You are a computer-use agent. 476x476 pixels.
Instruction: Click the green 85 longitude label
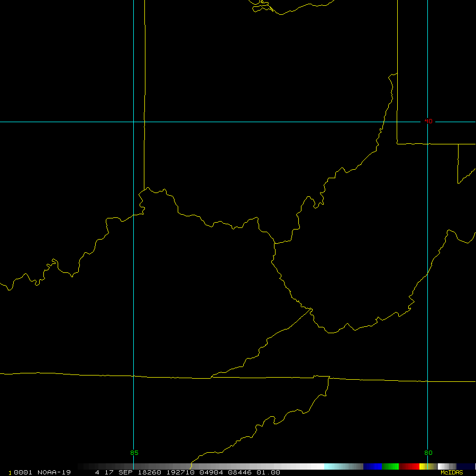coord(134,453)
